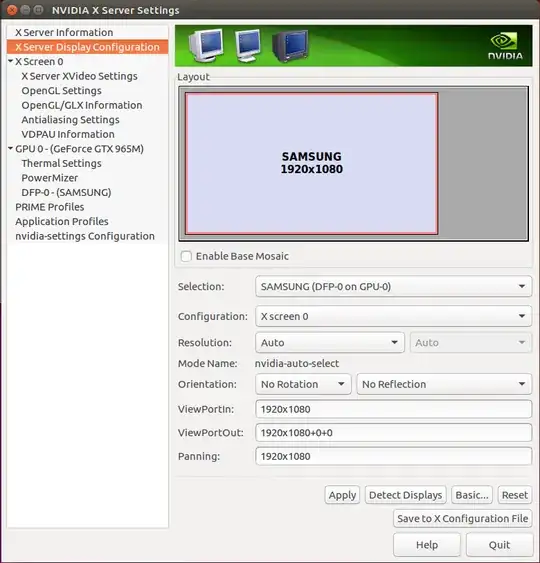The width and height of the screenshot is (540, 563).
Task: Open Help
Action: click(427, 545)
